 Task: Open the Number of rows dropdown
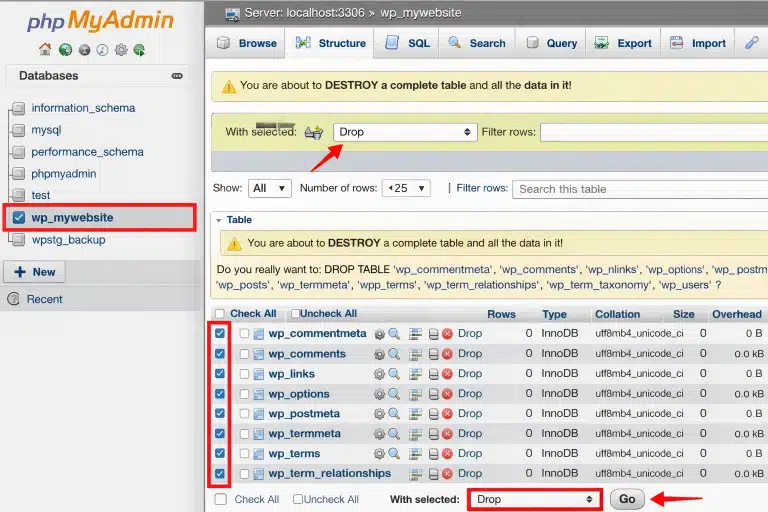tap(406, 188)
